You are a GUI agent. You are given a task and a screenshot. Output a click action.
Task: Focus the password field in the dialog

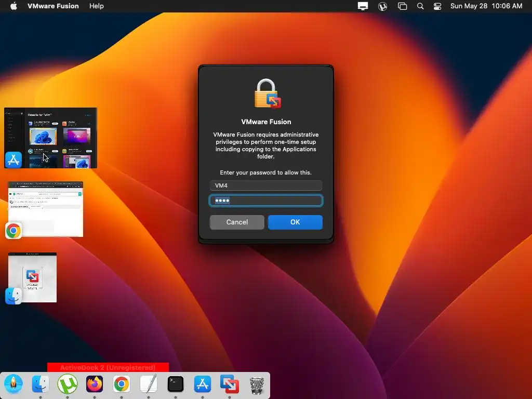tap(265, 201)
